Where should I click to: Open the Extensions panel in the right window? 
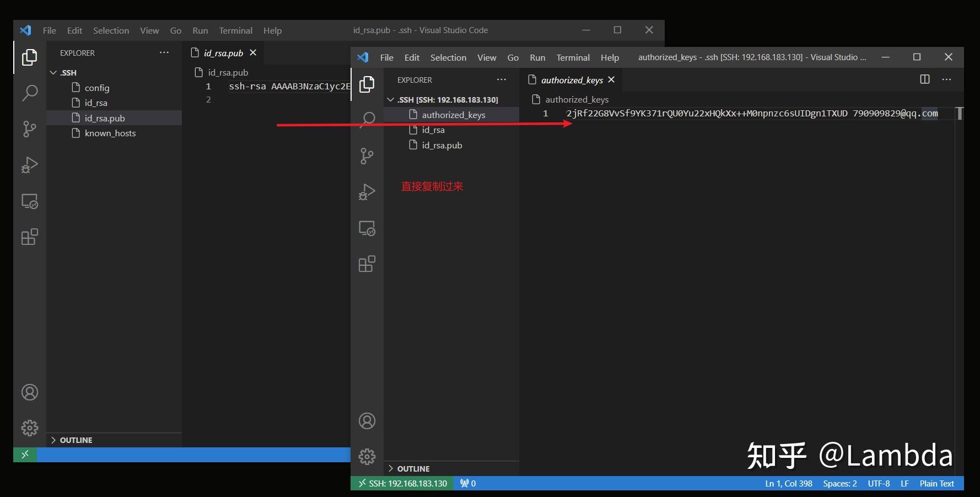367,264
